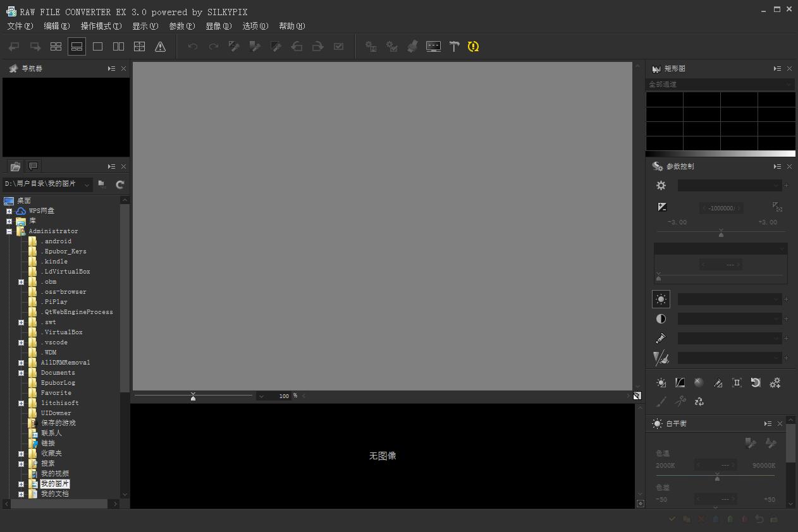Click the sharpness and noise reduction icon
Screen dimensions: 798x532
661,358
